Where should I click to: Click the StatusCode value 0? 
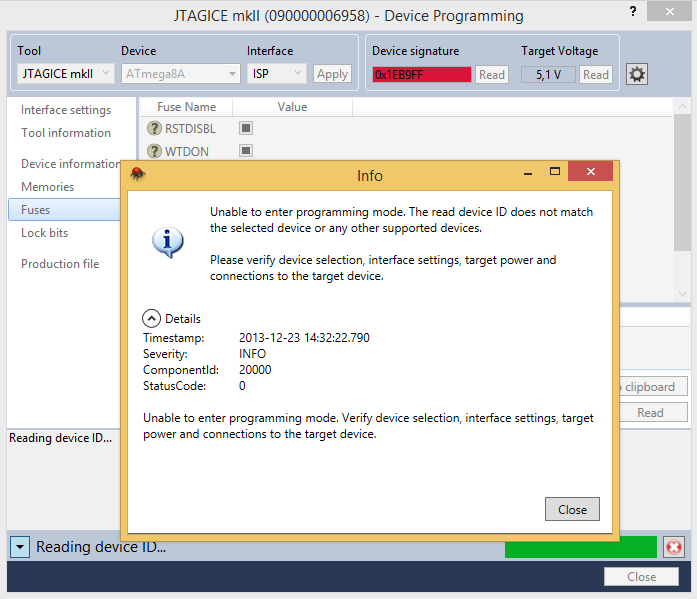242,386
